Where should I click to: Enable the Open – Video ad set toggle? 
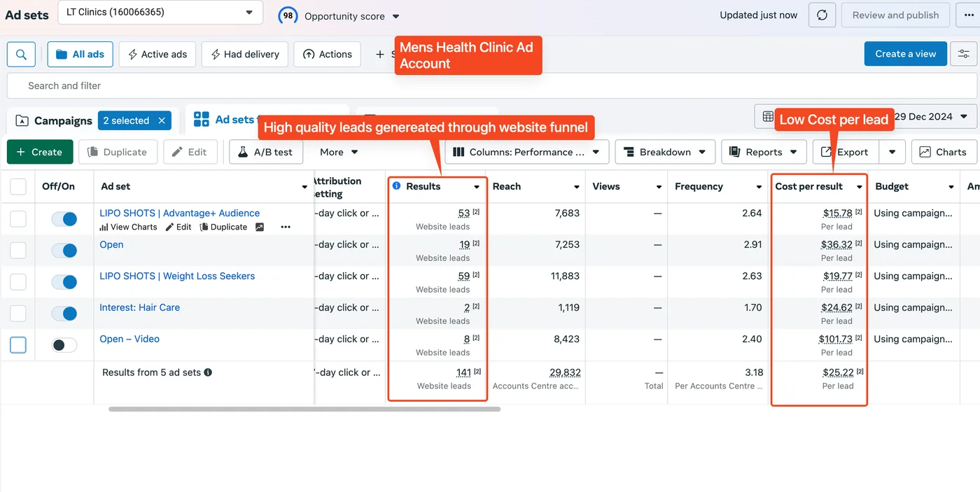64,345
